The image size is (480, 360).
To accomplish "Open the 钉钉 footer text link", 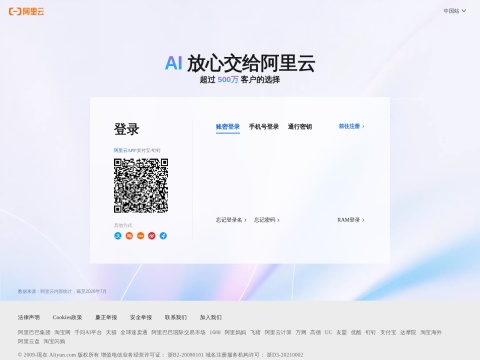I will (371, 332).
